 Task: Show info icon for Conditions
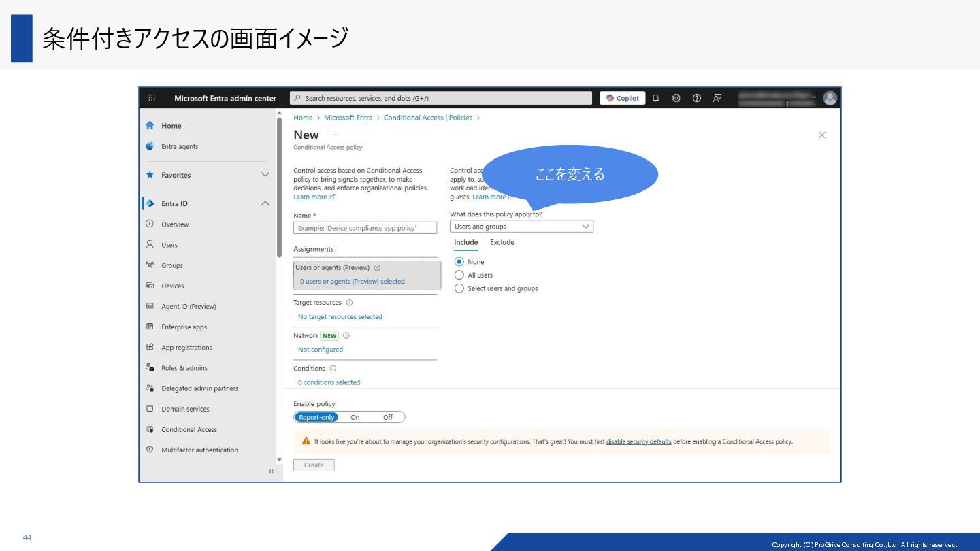pos(333,369)
